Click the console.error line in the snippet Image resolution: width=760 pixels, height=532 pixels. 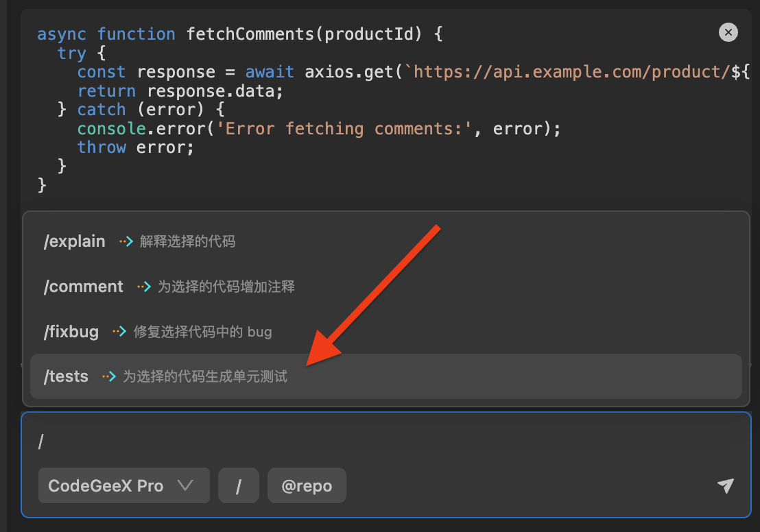(319, 128)
